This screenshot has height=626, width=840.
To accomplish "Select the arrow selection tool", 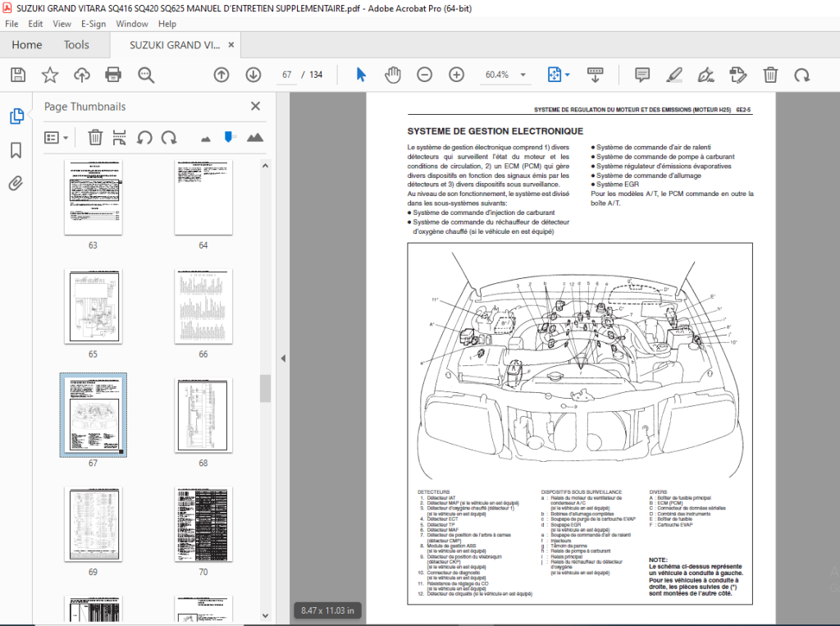I will pos(361,75).
